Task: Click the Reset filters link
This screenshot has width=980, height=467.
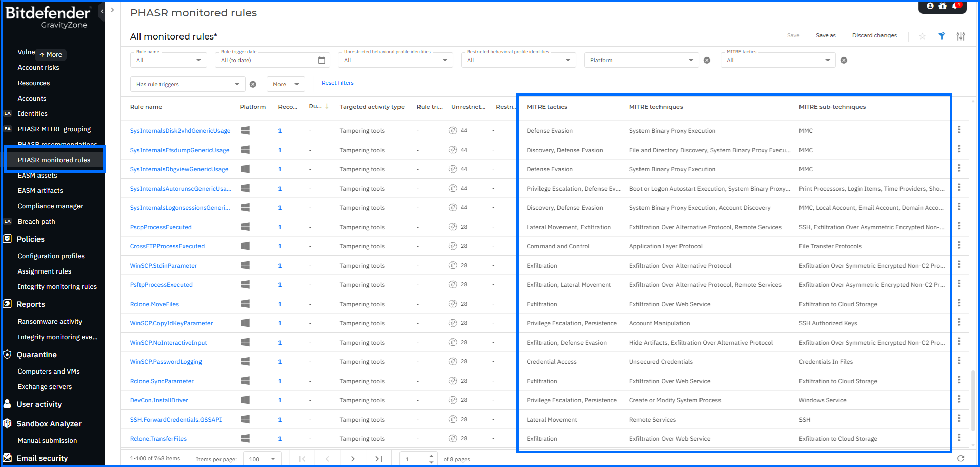Action: click(337, 83)
